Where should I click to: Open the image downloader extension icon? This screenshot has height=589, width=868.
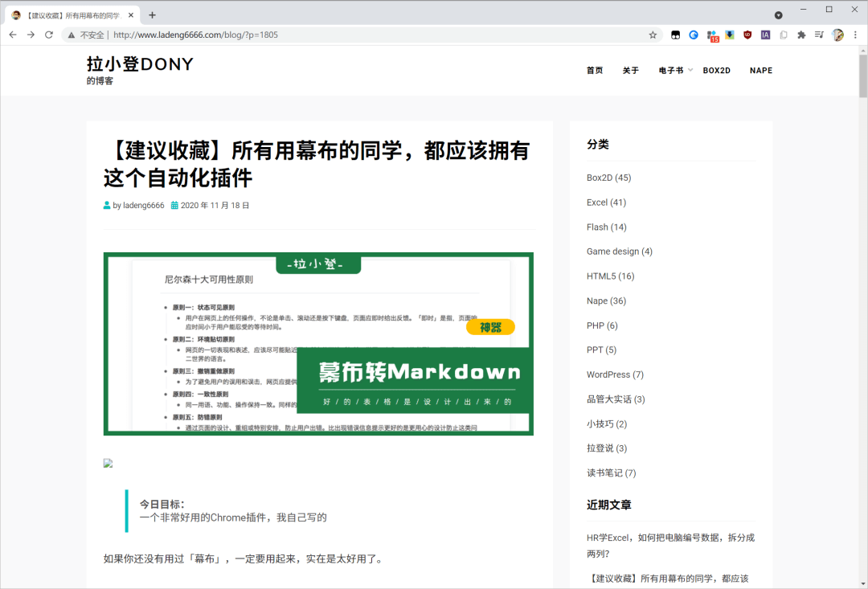pyautogui.click(x=730, y=35)
